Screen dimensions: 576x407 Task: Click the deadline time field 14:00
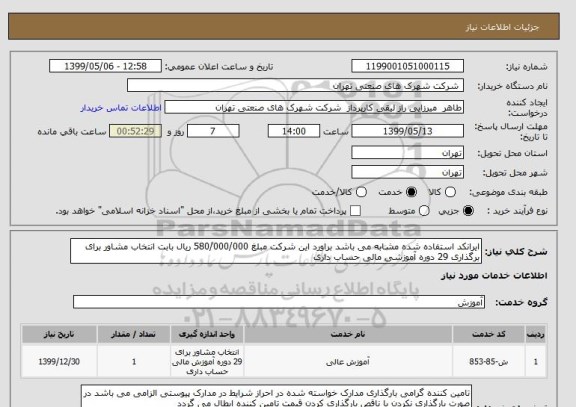[294, 131]
